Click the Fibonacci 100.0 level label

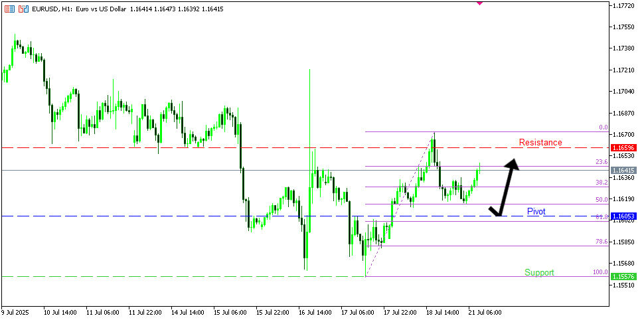coord(600,272)
